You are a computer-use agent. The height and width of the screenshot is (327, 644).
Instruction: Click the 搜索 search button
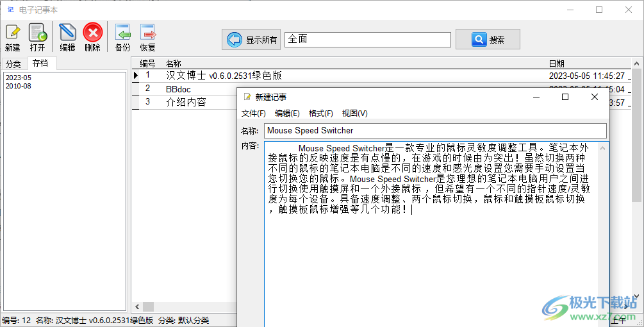[488, 40]
